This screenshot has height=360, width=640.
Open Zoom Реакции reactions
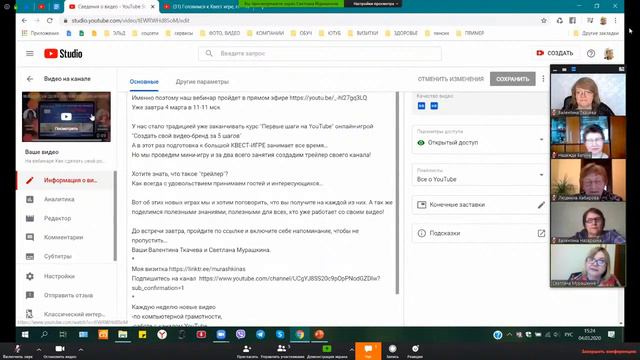415,351
